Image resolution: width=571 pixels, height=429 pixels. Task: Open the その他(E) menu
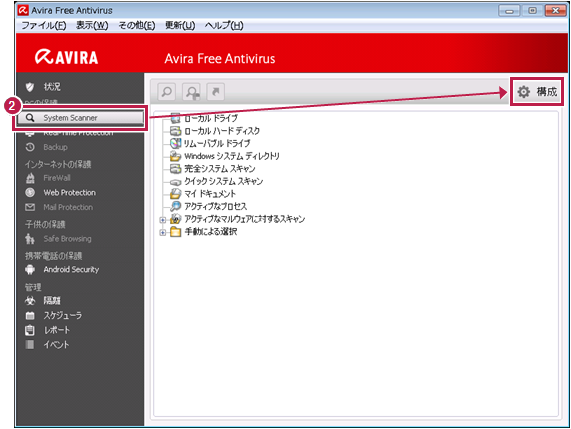pyautogui.click(x=137, y=25)
